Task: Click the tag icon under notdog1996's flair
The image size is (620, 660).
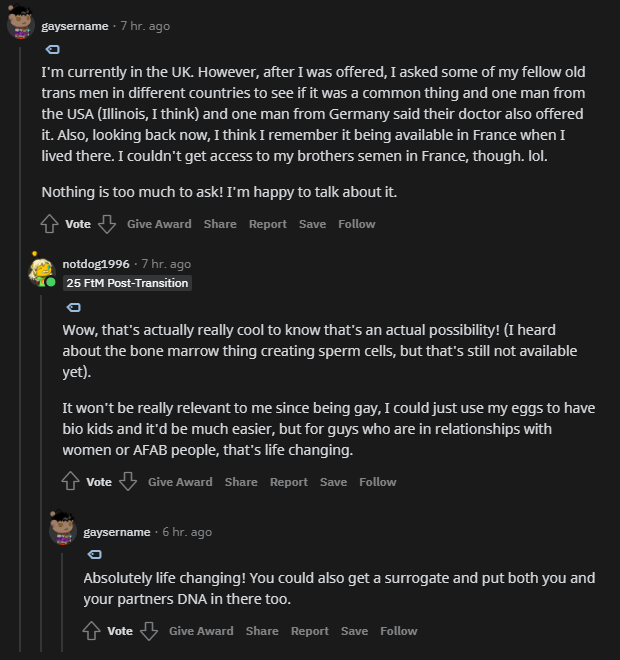Action: (74, 307)
